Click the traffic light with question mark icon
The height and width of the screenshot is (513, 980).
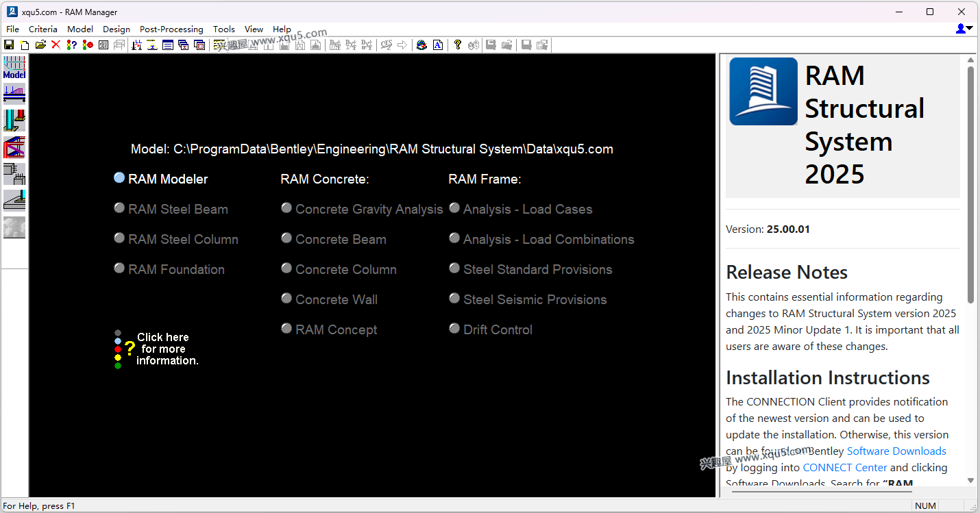[71, 45]
